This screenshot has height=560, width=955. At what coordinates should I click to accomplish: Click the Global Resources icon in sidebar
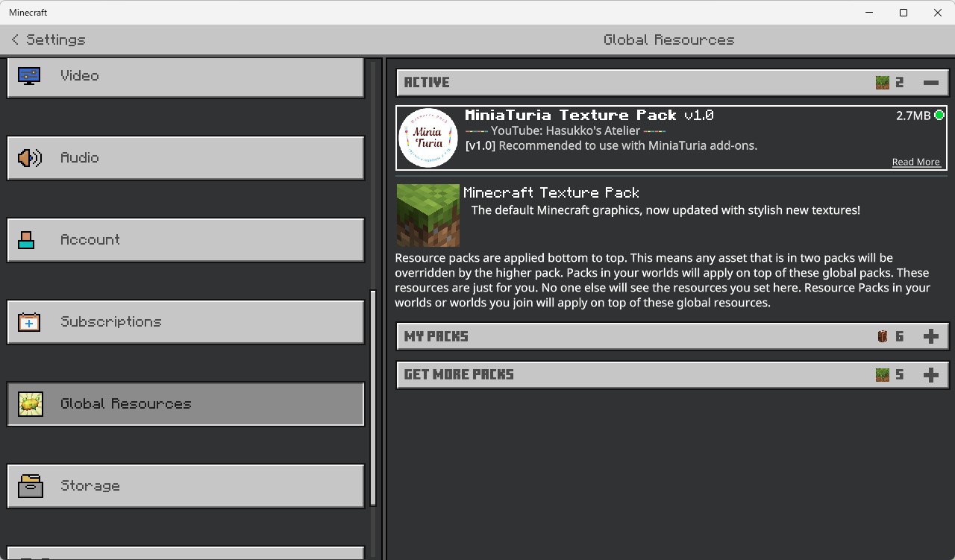point(31,404)
